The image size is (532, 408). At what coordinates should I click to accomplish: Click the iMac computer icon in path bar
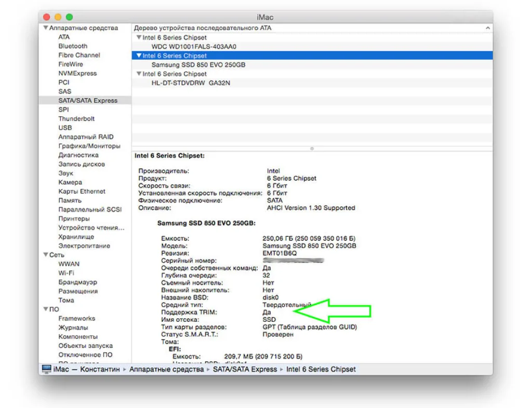[x=46, y=369]
